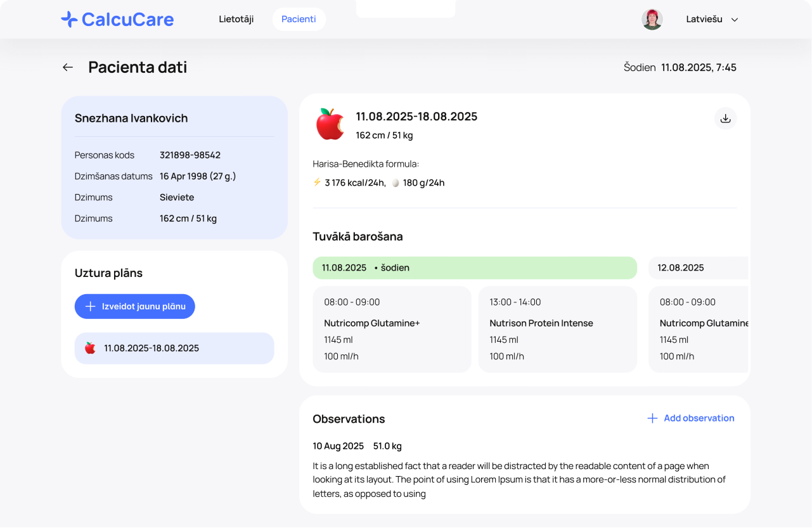Viewport: 812px width, 528px height.
Task: Open the 08:00 - 09:00 Nutricomp Glutamine+ card
Action: [392, 329]
